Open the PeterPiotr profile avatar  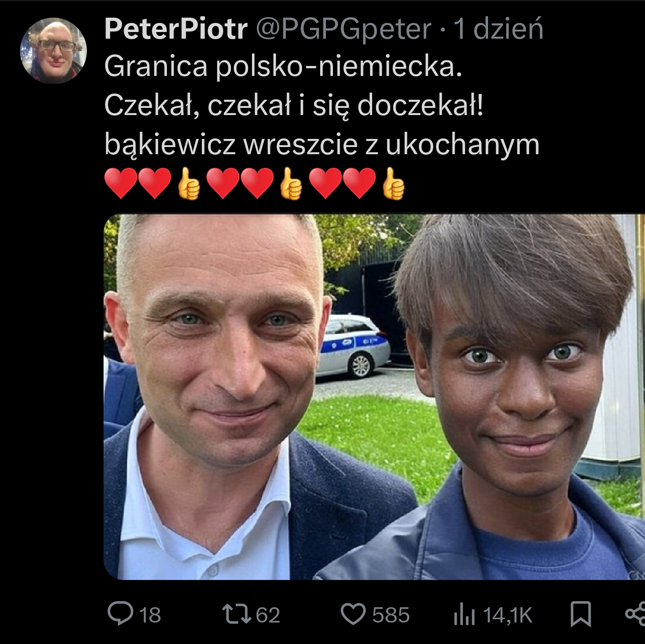tap(53, 51)
